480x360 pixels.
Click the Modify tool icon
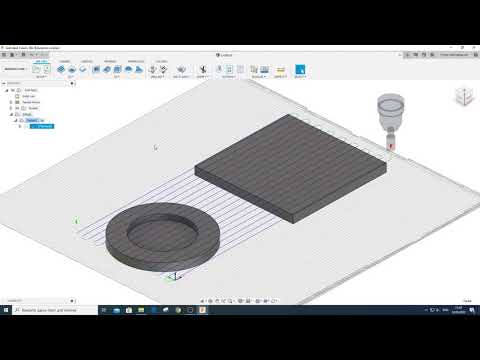tap(203, 69)
